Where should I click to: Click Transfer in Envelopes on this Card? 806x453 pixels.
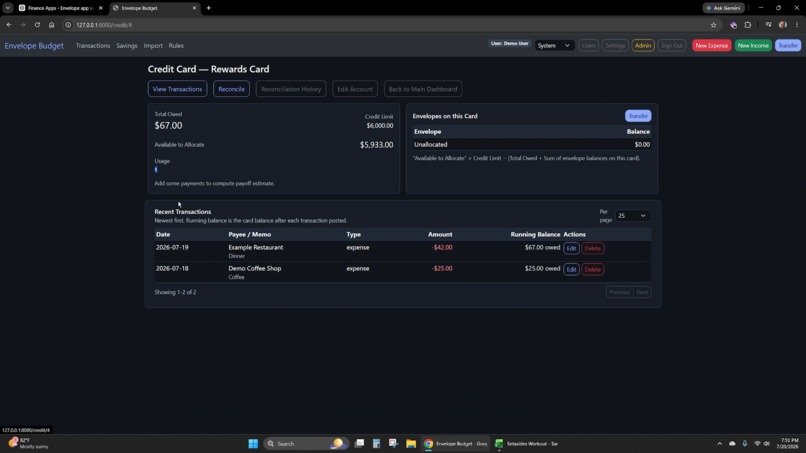638,116
